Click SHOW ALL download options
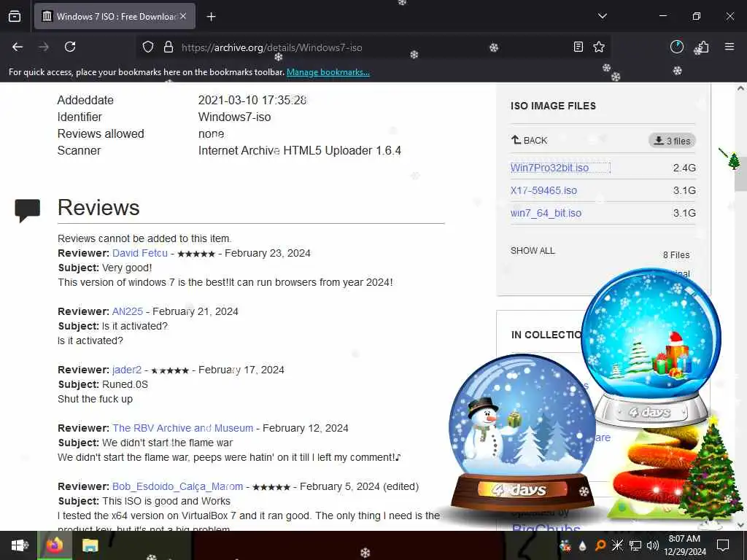This screenshot has width=747, height=560. [x=533, y=251]
